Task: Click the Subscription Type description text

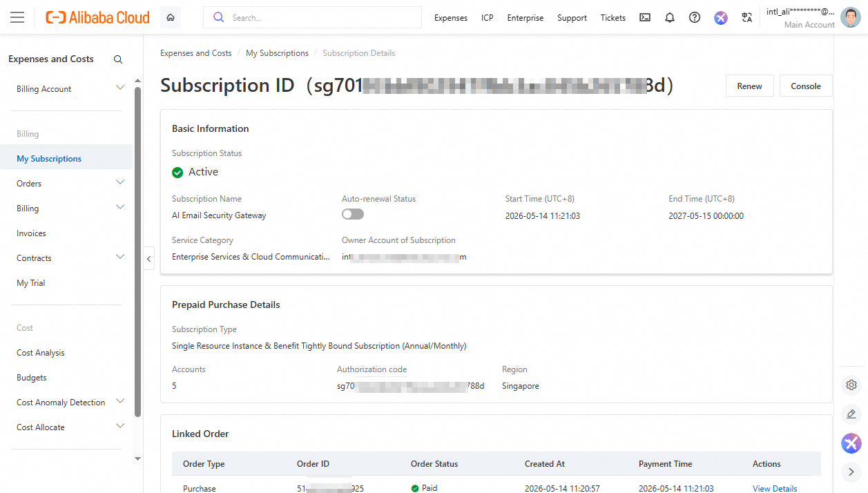Action: tap(319, 346)
